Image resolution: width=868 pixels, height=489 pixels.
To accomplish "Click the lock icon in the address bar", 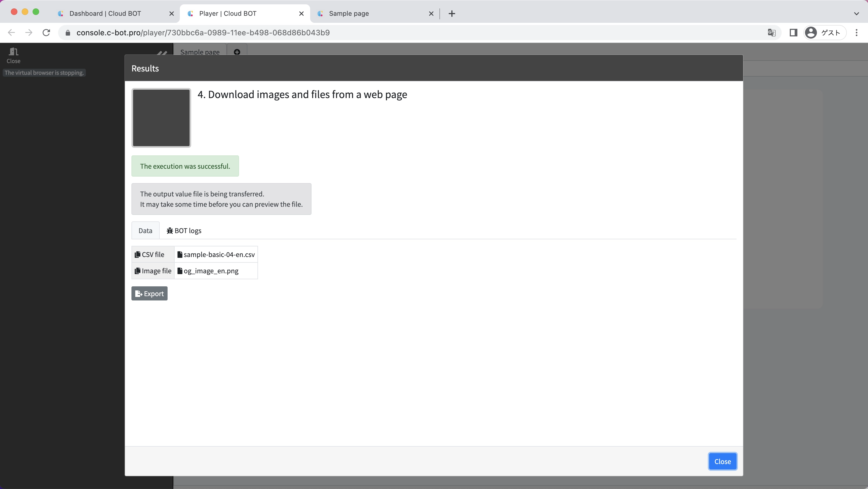I will point(68,33).
